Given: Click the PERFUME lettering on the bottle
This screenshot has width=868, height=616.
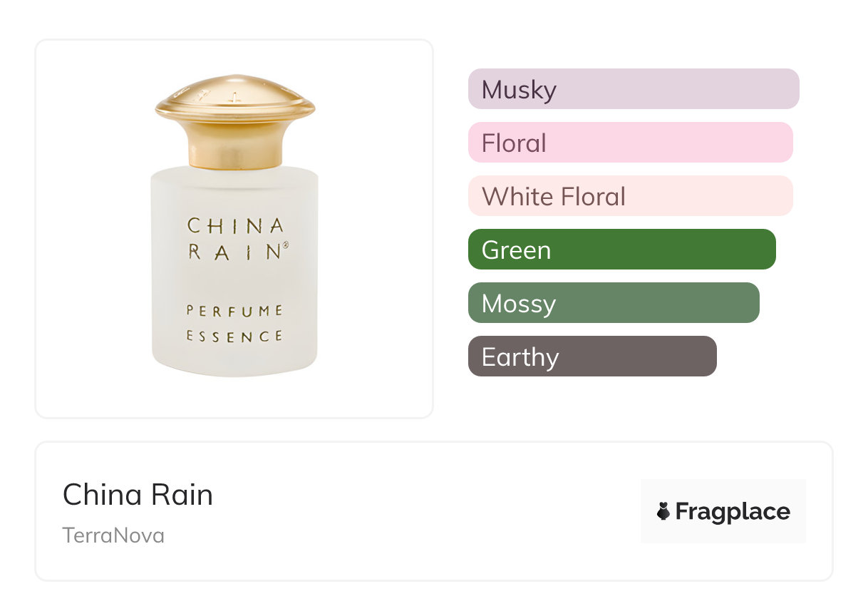Looking at the screenshot, I should tap(234, 311).
